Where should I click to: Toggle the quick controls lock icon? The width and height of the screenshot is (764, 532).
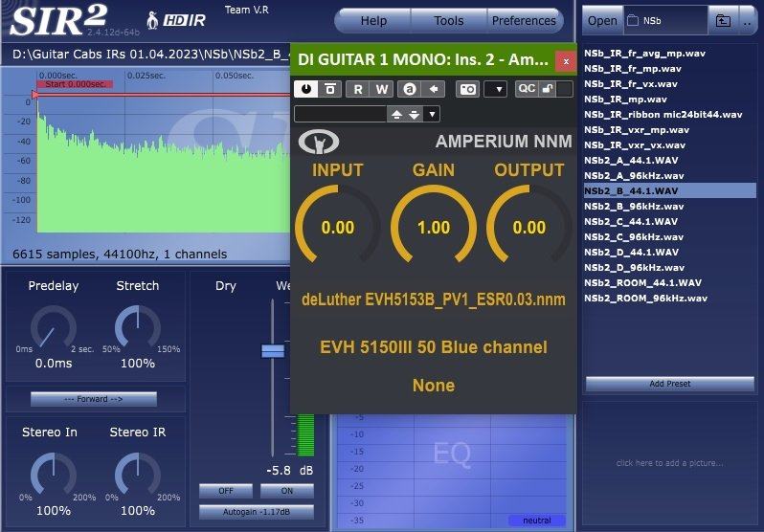tap(548, 89)
